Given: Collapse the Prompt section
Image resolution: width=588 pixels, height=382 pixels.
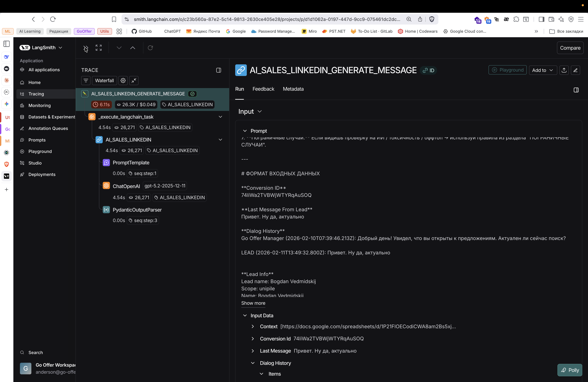Looking at the screenshot, I should 245,131.
